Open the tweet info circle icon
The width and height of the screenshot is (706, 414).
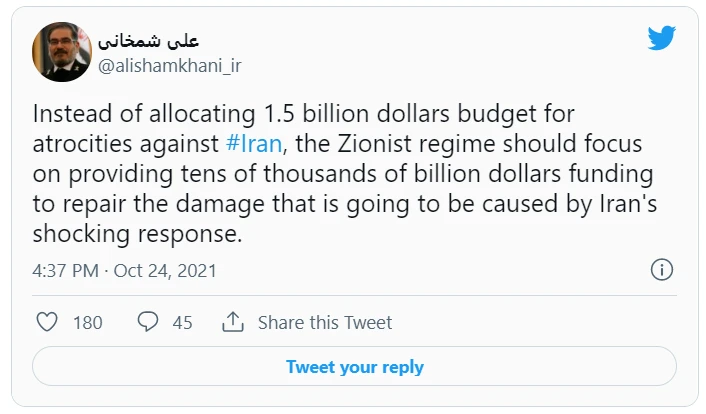click(661, 270)
